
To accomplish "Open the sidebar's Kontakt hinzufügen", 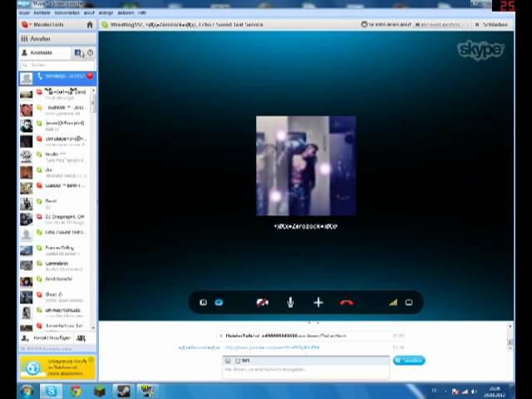I will pos(47,338).
